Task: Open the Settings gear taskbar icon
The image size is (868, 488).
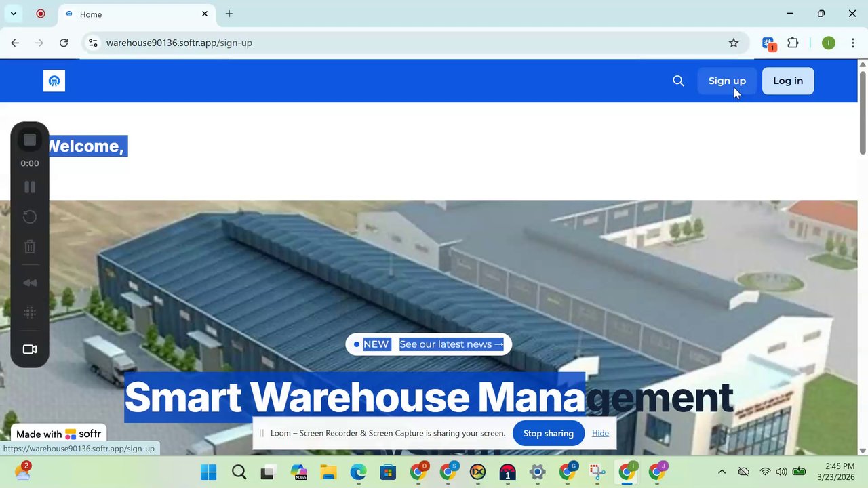Action: point(537,472)
